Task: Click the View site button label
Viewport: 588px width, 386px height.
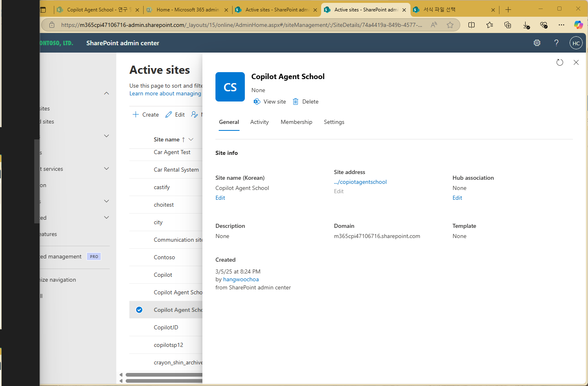Action: [275, 101]
